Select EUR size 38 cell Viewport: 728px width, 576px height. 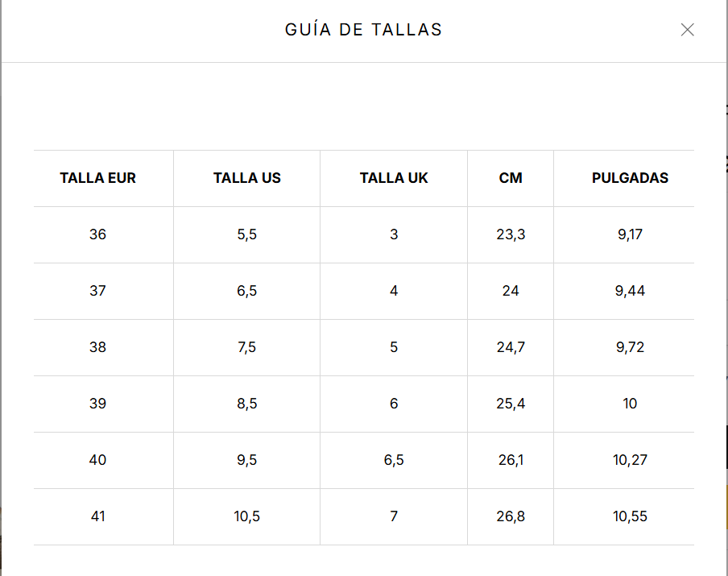97,347
